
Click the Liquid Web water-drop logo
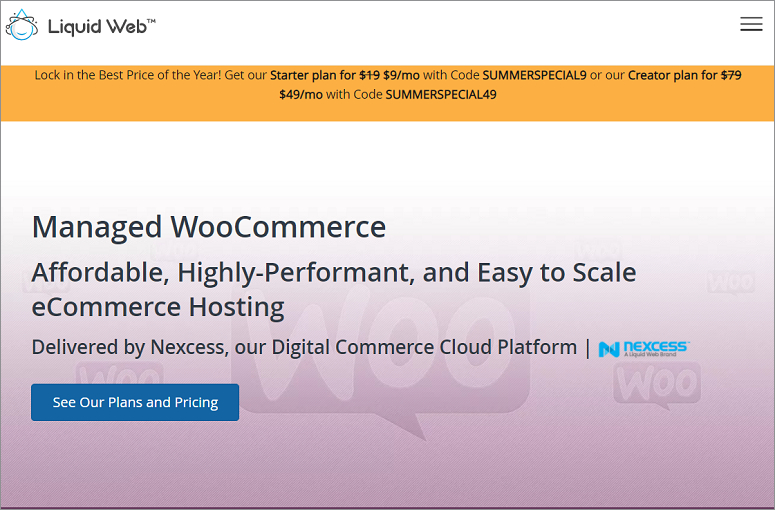[x=22, y=25]
